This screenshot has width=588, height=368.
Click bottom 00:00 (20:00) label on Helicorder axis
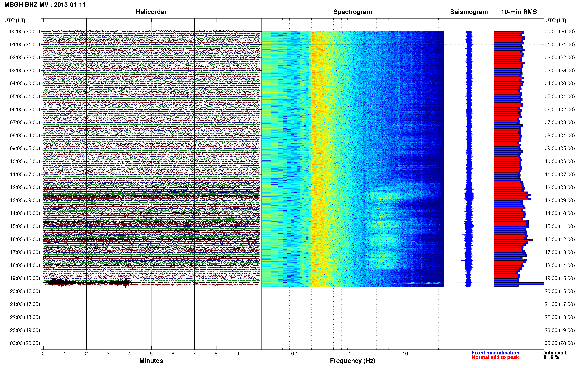click(25, 343)
